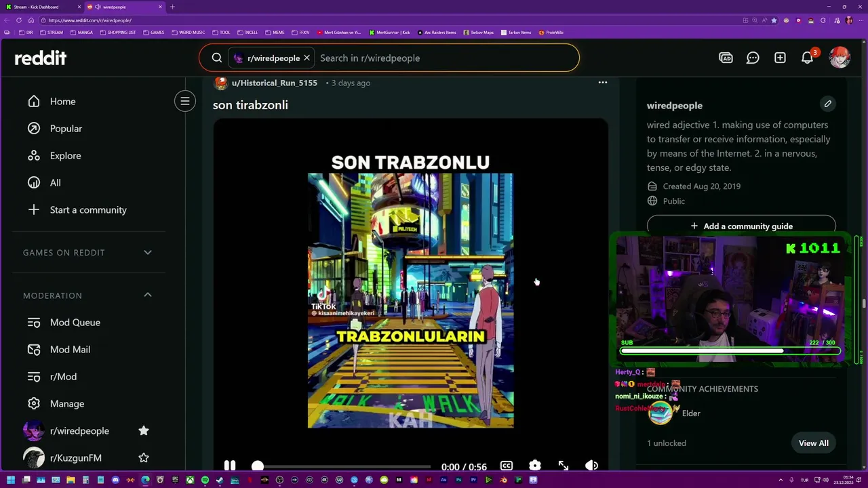
Task: Click Start a community
Action: (x=88, y=210)
